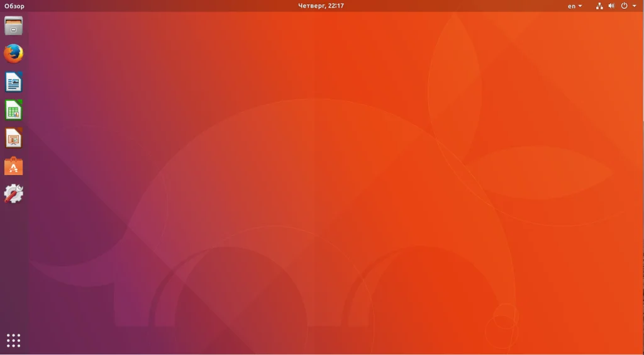Viewport: 644px width, 355px height.
Task: Open the Files manager from the dock
Action: tap(14, 26)
